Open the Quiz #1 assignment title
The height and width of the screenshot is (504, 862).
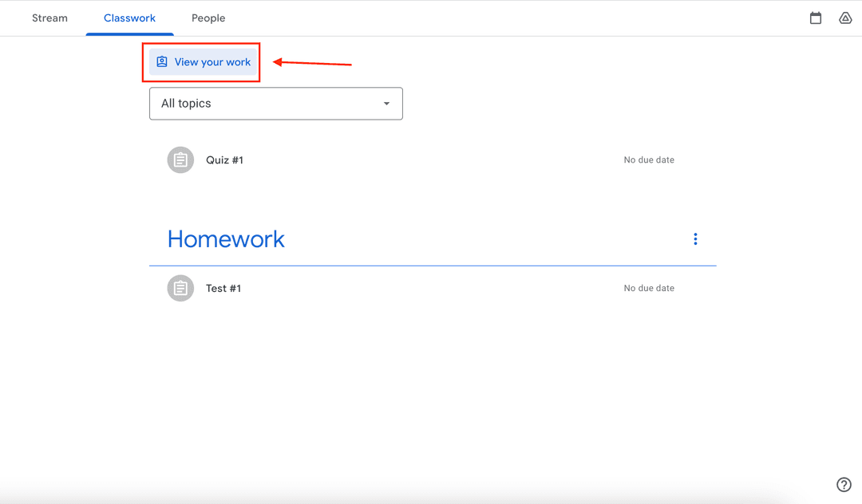tap(224, 159)
